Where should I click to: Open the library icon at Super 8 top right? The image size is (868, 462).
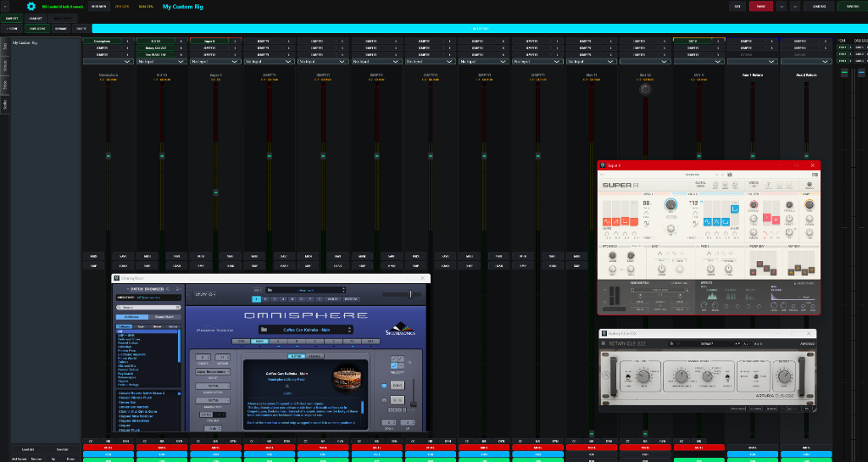pyautogui.click(x=815, y=175)
